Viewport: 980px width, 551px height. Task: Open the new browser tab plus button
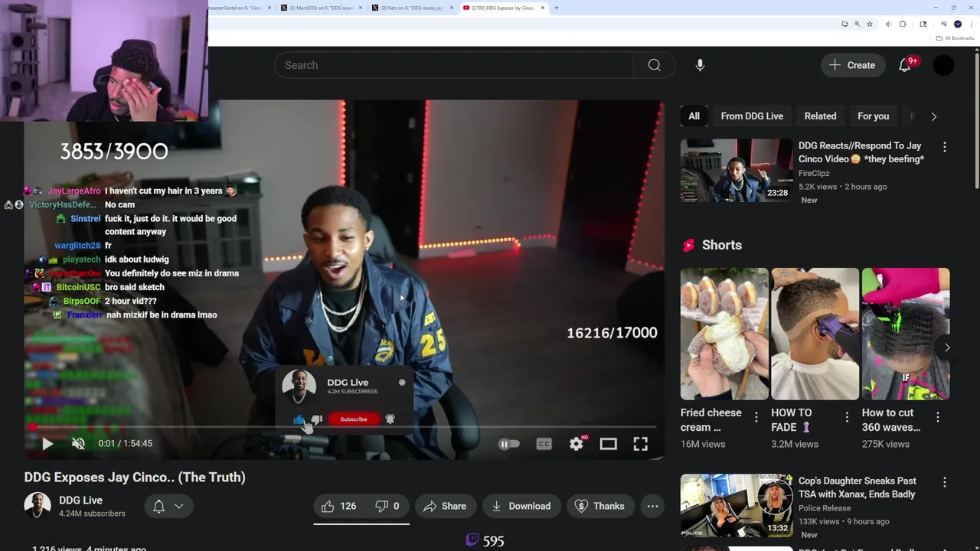(556, 8)
